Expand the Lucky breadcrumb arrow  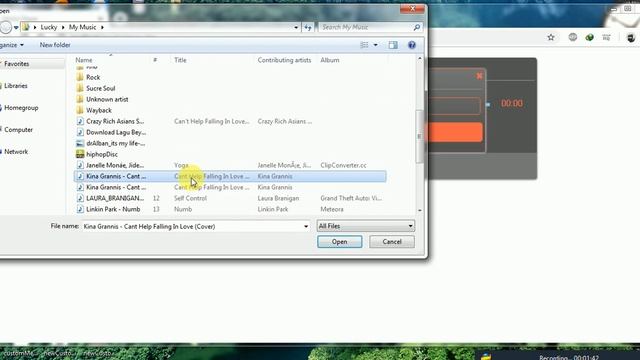click(63, 27)
